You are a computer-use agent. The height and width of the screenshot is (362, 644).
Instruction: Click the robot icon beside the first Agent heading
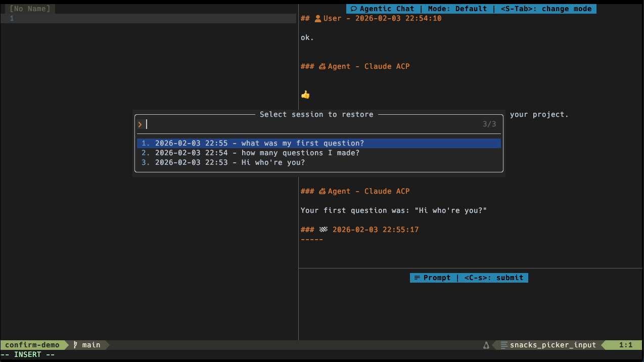322,66
